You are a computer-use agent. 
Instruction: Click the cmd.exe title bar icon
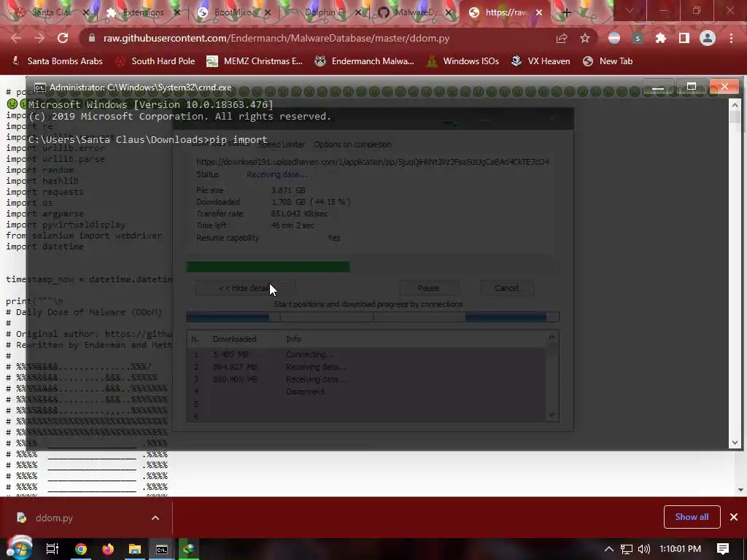tap(40, 87)
